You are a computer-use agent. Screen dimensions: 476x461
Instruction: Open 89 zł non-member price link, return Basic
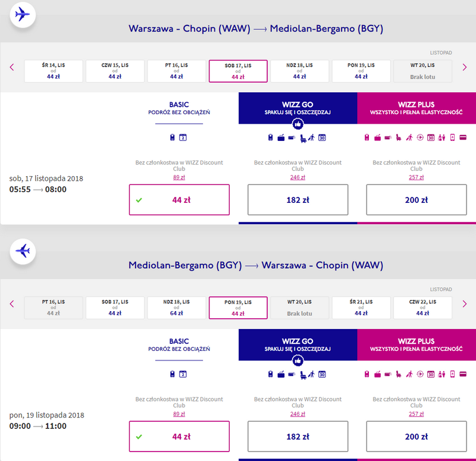coord(179,414)
